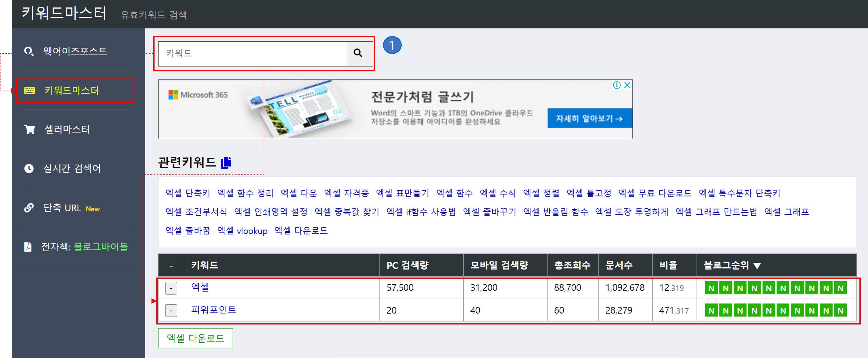
Task: Click related keyword 엑셀 도장 투명하게
Action: [632, 212]
